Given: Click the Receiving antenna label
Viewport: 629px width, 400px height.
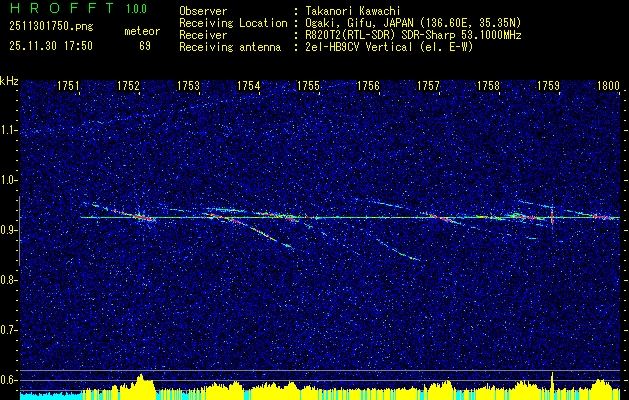Looking at the screenshot, I should coord(230,47).
